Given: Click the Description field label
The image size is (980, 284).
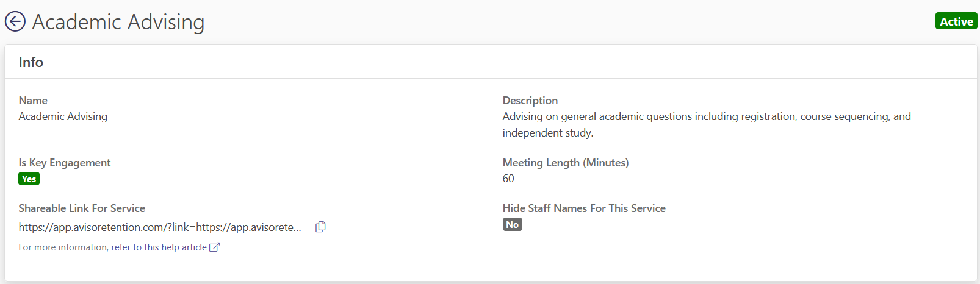Looking at the screenshot, I should [530, 101].
